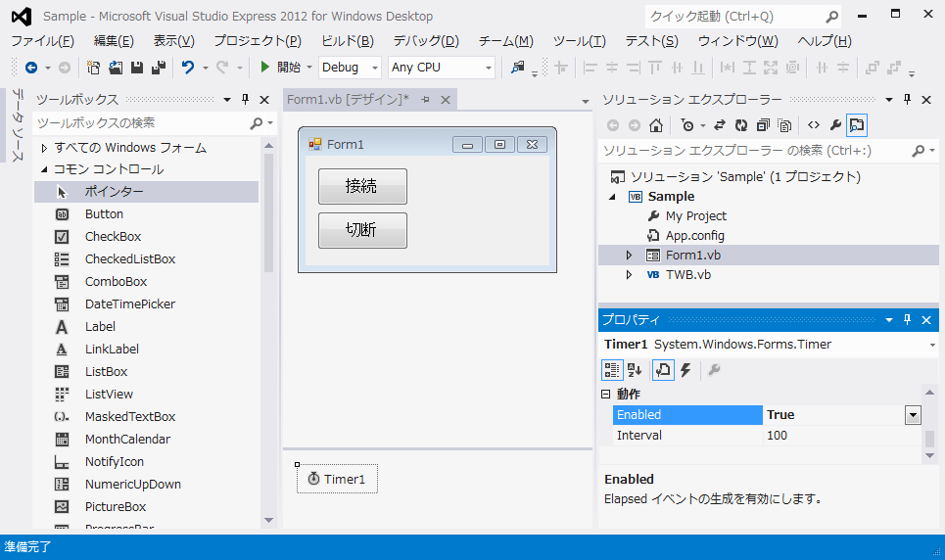Screen dimensions: 945x560
Task: Expand the TWB.vb tree node
Action: 629,275
